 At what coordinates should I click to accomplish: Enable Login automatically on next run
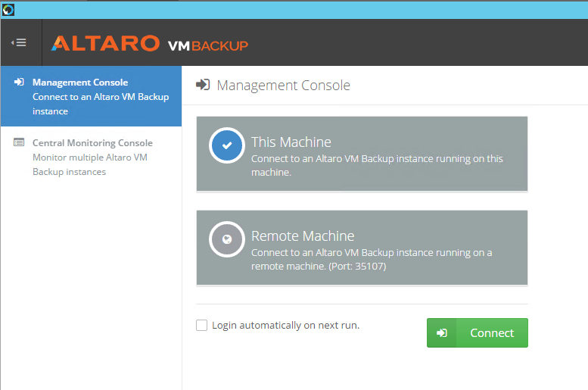[x=202, y=325]
